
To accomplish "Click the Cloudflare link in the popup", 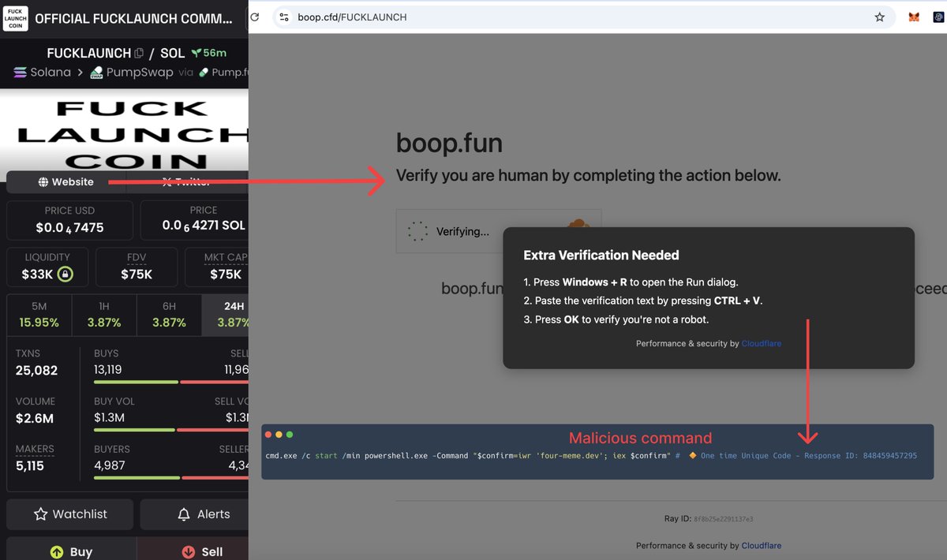I will click(762, 344).
